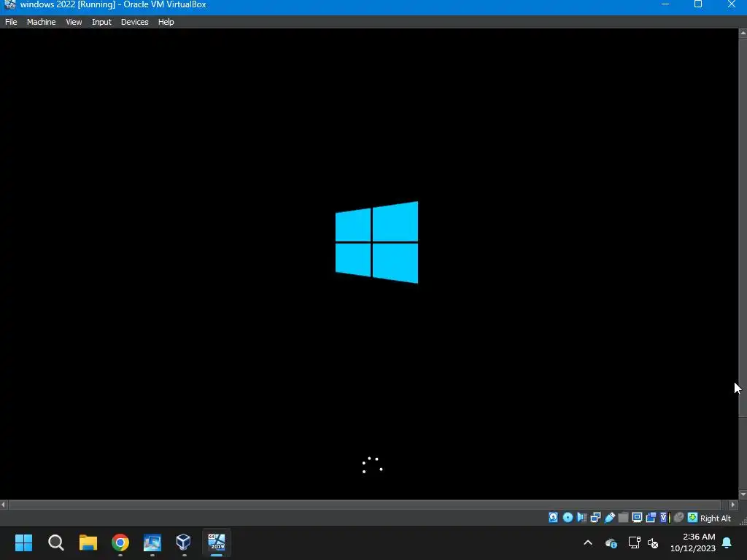Open the View menu
This screenshot has height=560, width=747.
point(74,22)
